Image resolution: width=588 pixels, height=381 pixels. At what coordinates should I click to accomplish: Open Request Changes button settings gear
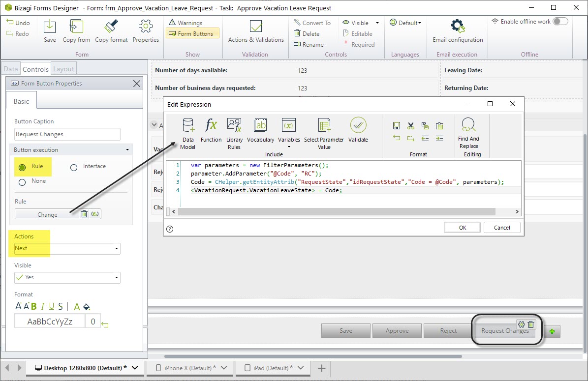point(521,324)
